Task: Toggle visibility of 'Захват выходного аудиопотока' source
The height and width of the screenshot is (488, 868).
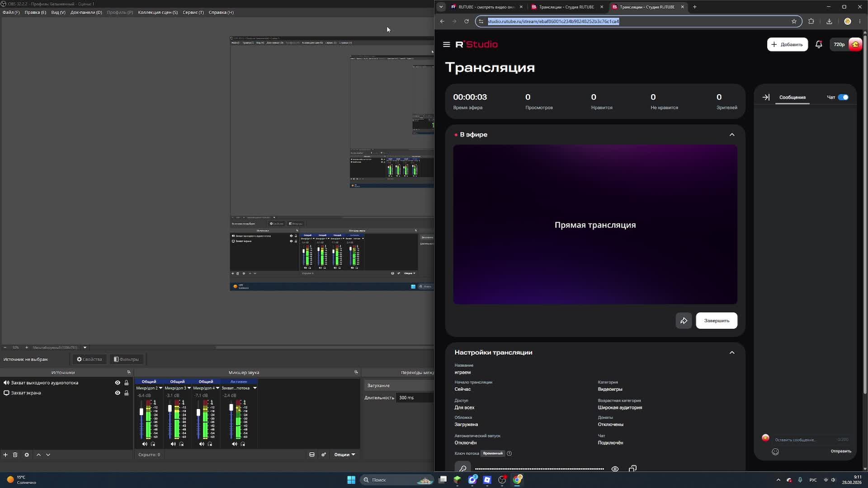Action: click(x=118, y=383)
